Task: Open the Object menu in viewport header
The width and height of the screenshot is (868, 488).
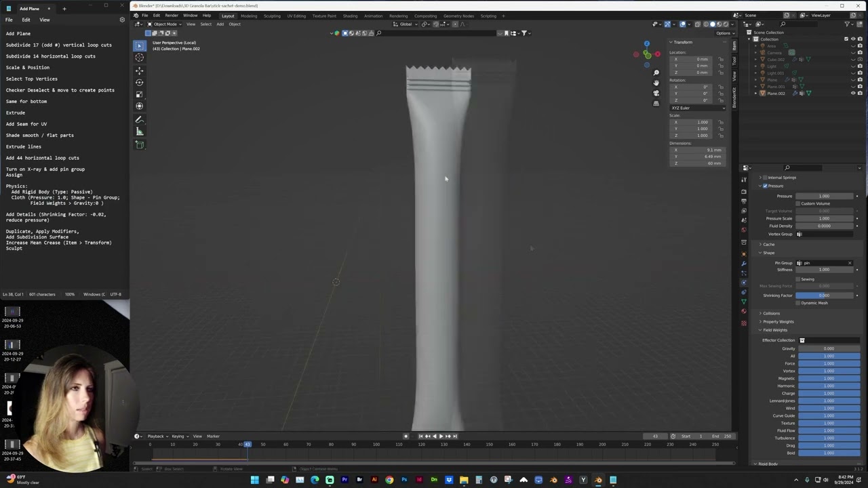Action: (235, 24)
